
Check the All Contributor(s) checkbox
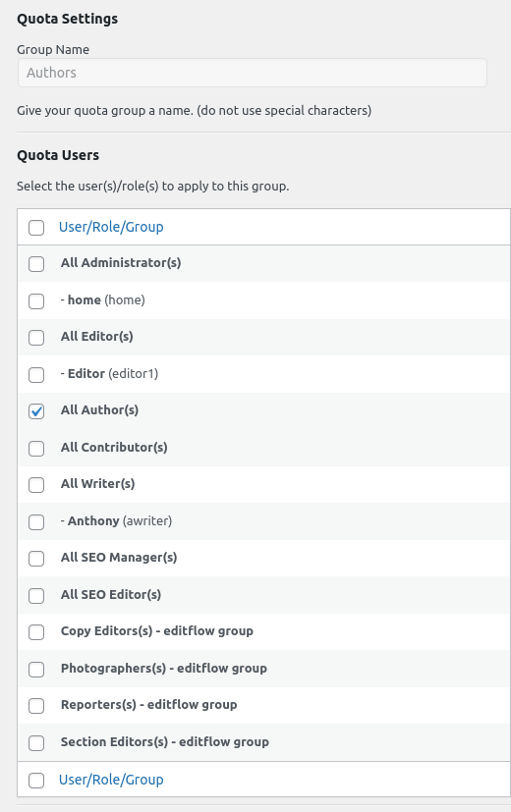click(36, 448)
